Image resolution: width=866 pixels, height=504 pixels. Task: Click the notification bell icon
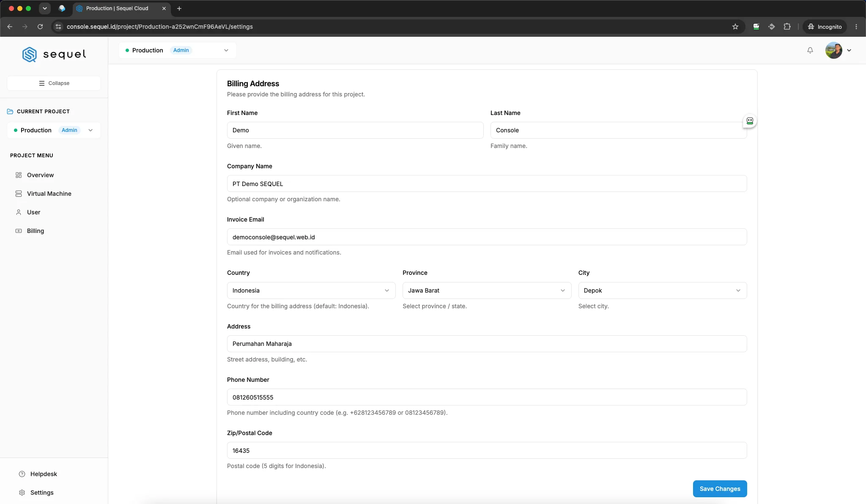point(810,50)
